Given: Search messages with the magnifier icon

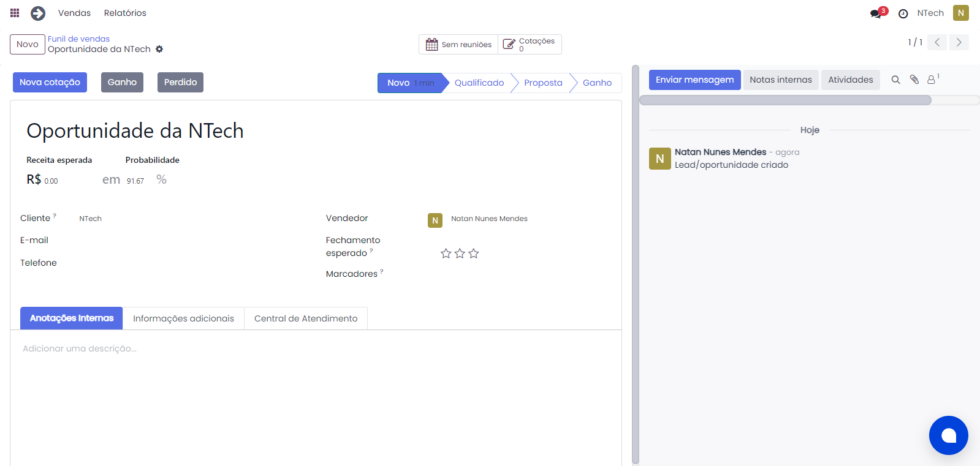Looking at the screenshot, I should pos(895,80).
